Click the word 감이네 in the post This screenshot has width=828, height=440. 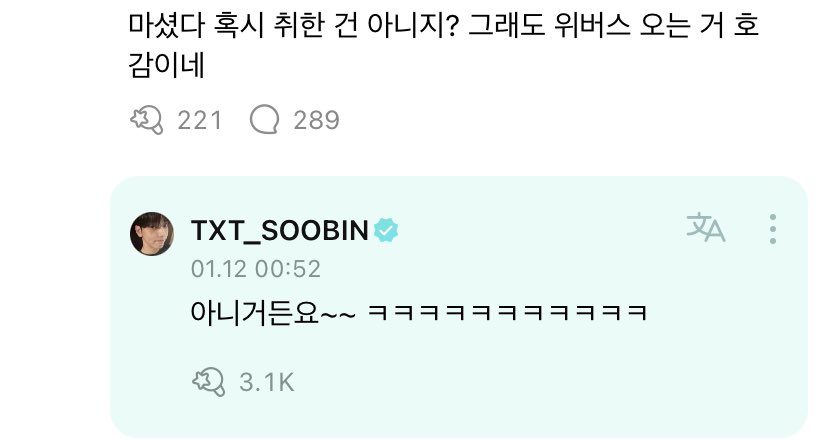(x=166, y=65)
